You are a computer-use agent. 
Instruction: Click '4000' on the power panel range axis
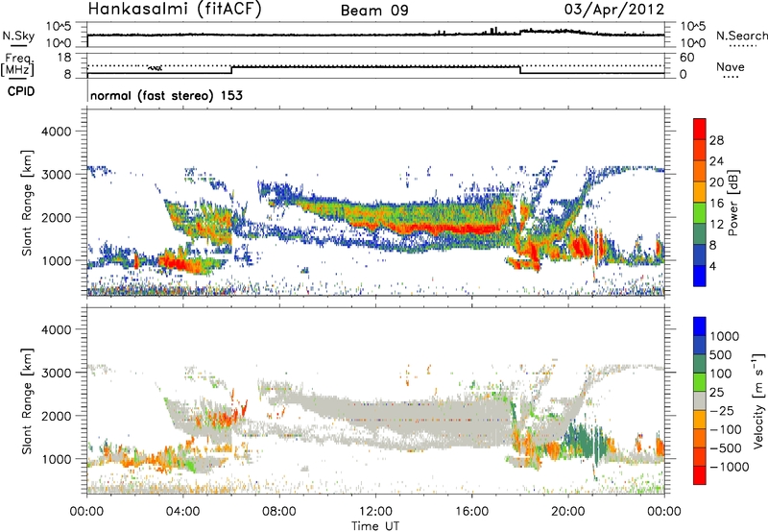[x=57, y=132]
